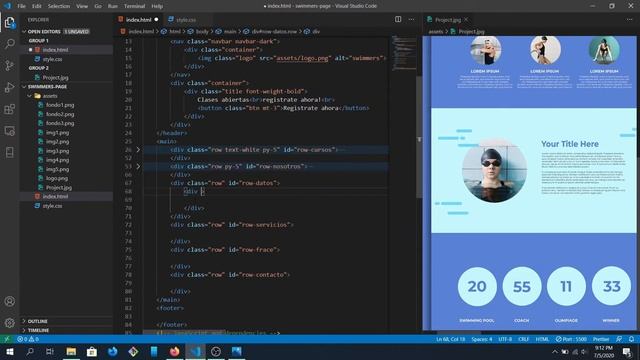640x360 pixels.
Task: Close the Project.jpg tab
Action: coord(466,20)
